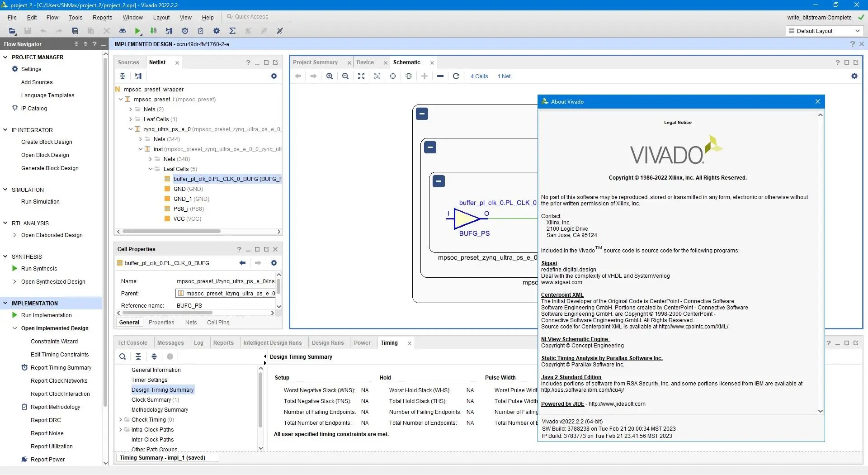Click About Vivado dialog vertical scrollbar

(x=820, y=263)
